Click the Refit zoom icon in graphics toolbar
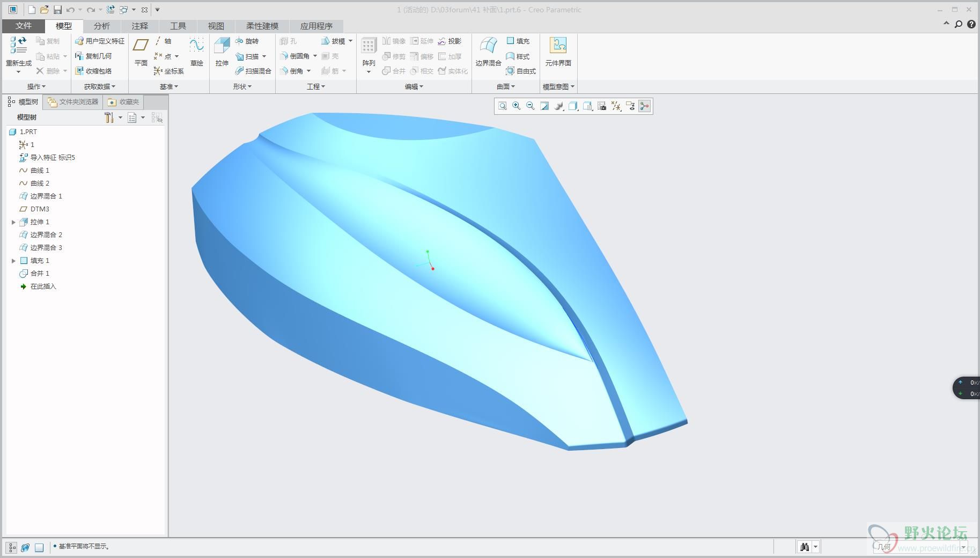The width and height of the screenshot is (980, 558). click(503, 106)
